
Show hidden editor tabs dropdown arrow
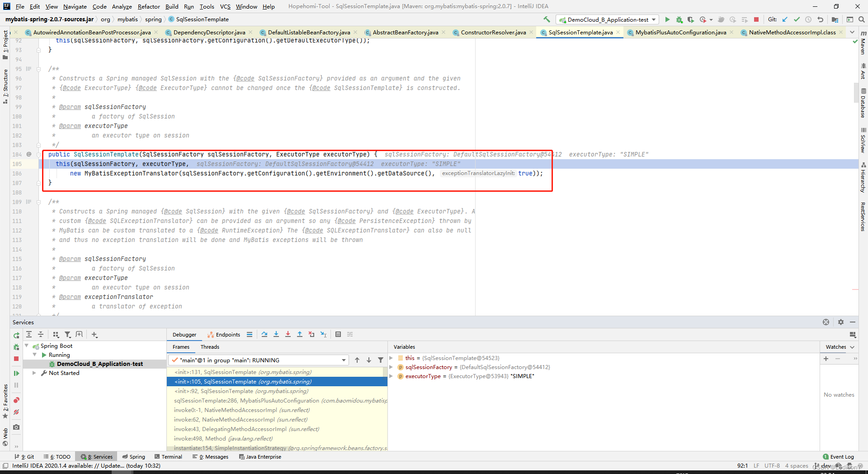tap(852, 32)
